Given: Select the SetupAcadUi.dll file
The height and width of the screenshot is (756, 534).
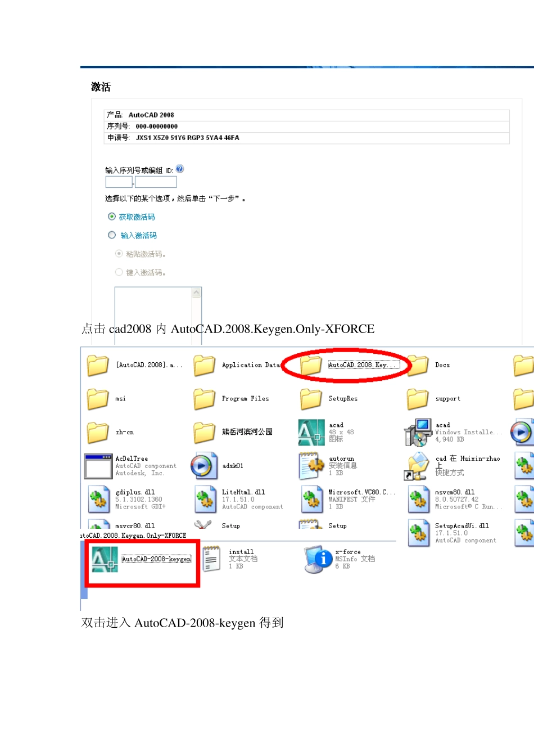Looking at the screenshot, I should click(x=452, y=533).
